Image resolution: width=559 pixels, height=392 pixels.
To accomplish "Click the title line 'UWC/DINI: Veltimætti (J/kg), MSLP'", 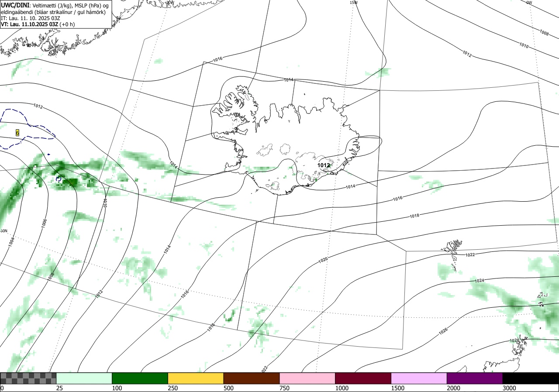I will pyautogui.click(x=54, y=5).
